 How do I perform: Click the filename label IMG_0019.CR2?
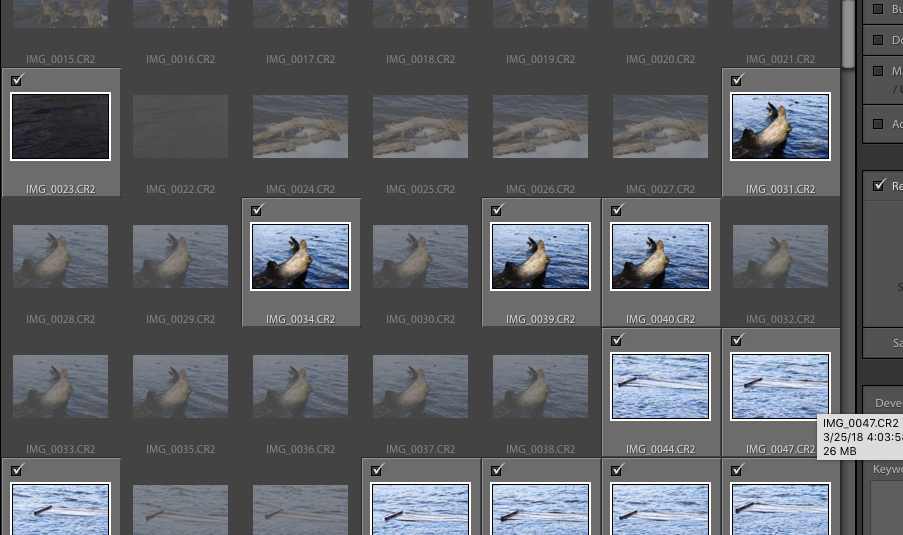tap(540, 59)
